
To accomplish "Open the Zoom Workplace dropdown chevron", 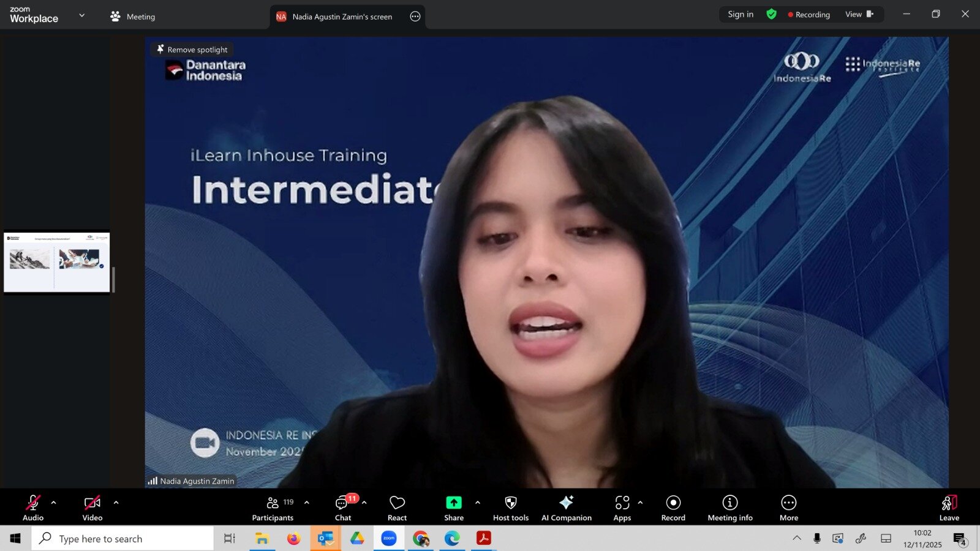I will click(x=82, y=15).
